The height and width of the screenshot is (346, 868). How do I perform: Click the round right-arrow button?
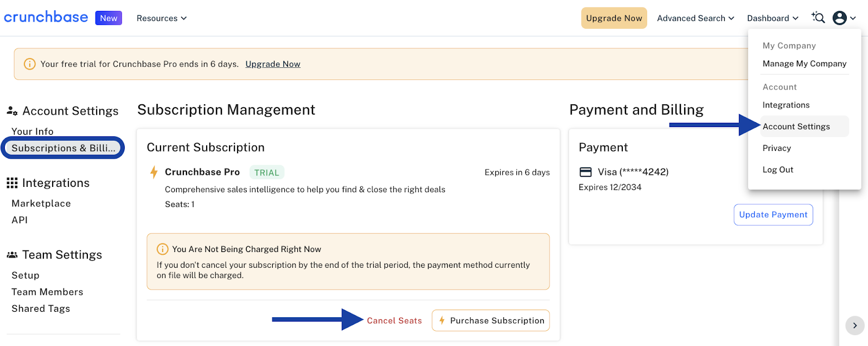point(855,325)
